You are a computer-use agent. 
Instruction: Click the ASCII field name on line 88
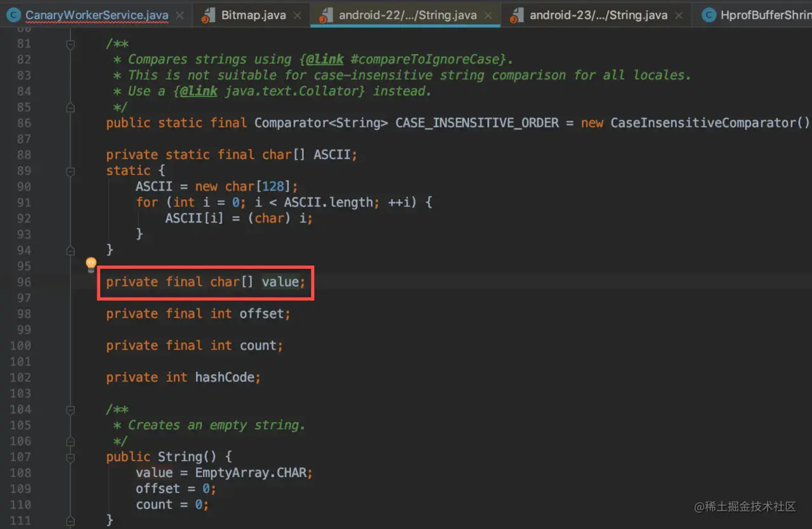(332, 155)
